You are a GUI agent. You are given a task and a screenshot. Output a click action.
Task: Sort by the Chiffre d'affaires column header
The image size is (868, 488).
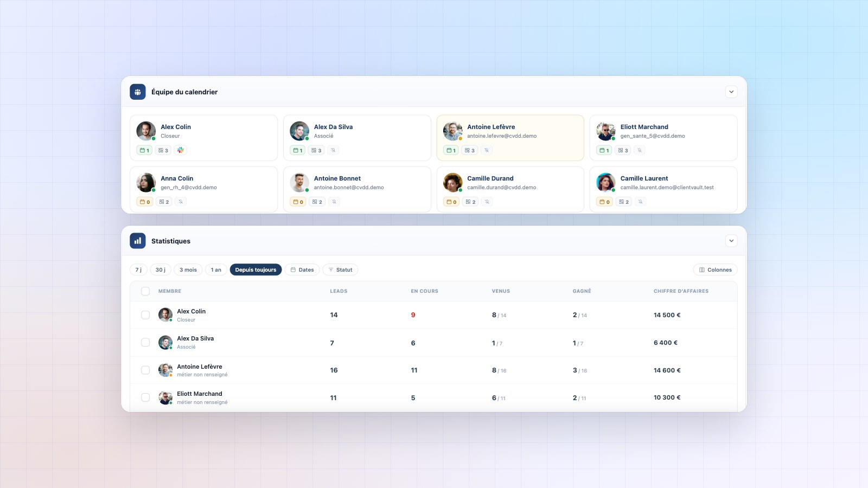[x=681, y=291]
